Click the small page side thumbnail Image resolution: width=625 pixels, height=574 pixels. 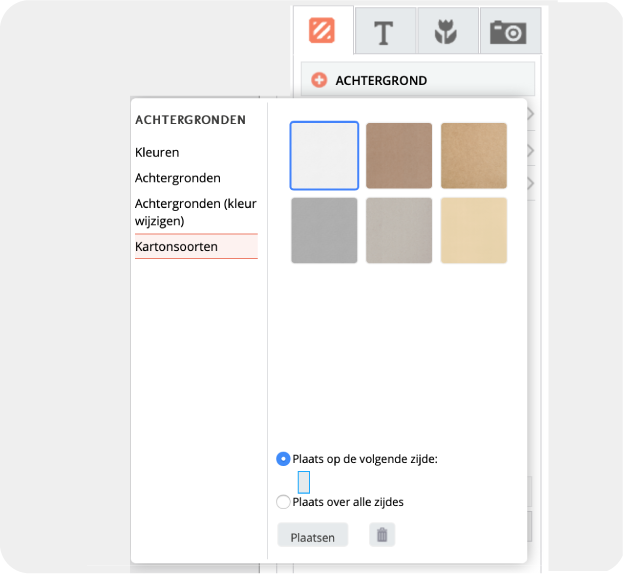click(x=304, y=481)
